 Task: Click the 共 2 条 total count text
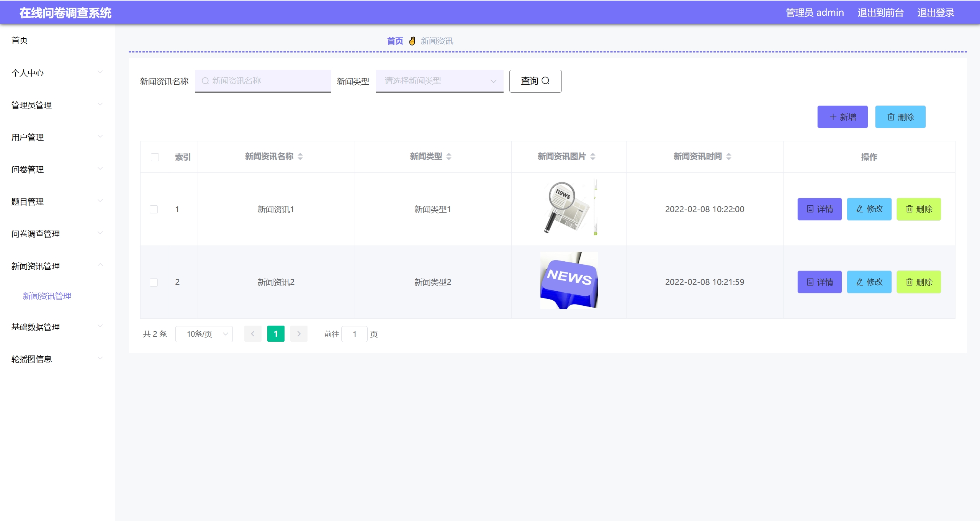point(155,334)
